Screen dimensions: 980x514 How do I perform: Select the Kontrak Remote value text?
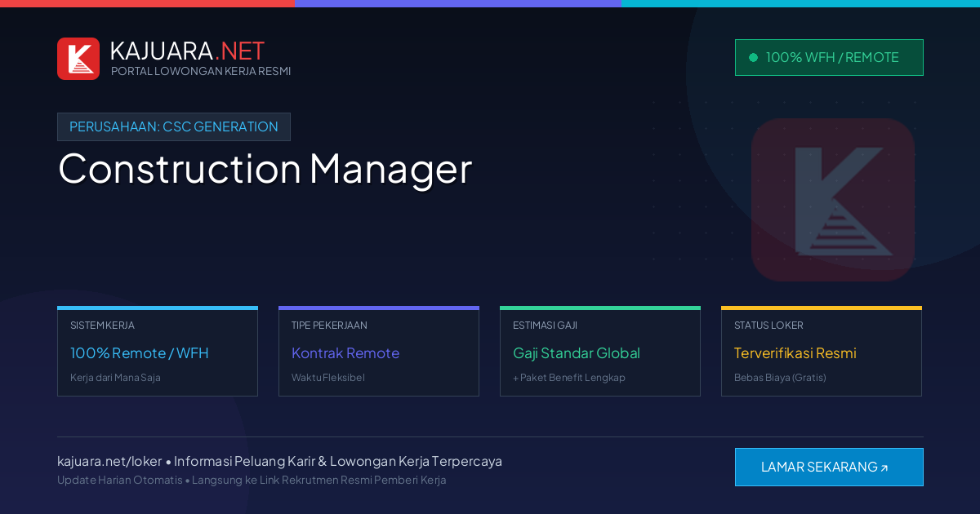[345, 353]
